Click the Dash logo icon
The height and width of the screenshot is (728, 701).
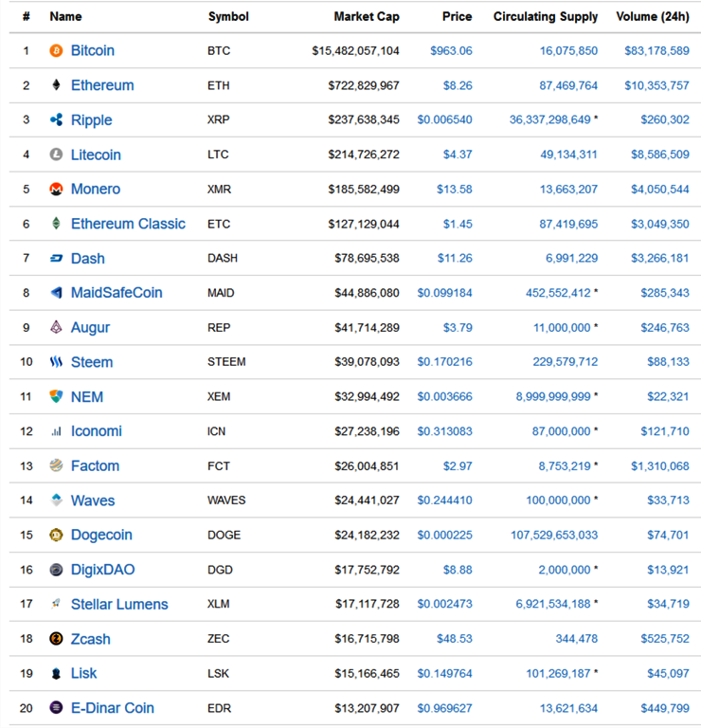tap(56, 258)
